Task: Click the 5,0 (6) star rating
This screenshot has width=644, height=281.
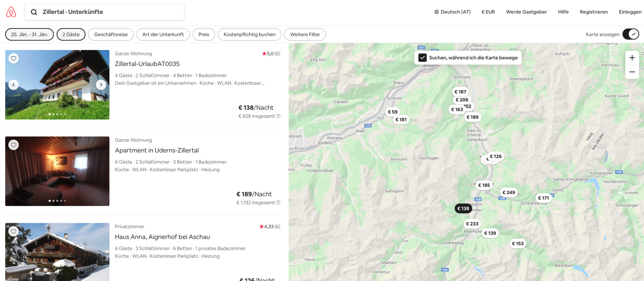Action: [271, 53]
